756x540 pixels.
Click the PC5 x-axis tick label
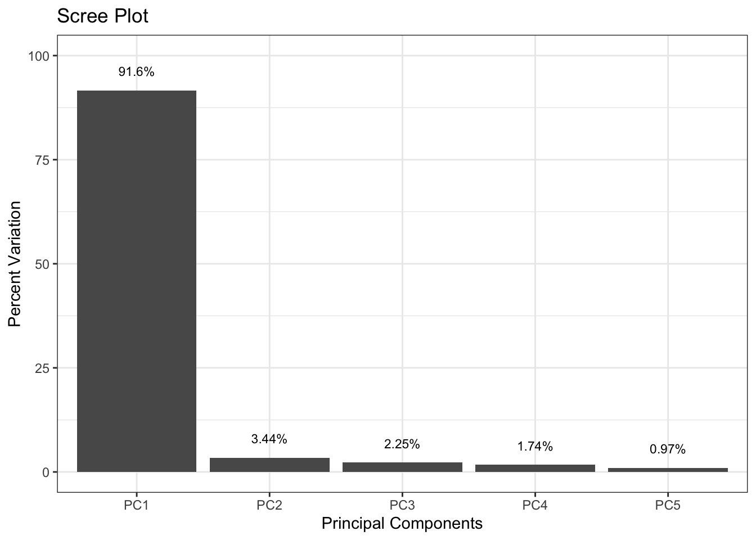click(668, 505)
